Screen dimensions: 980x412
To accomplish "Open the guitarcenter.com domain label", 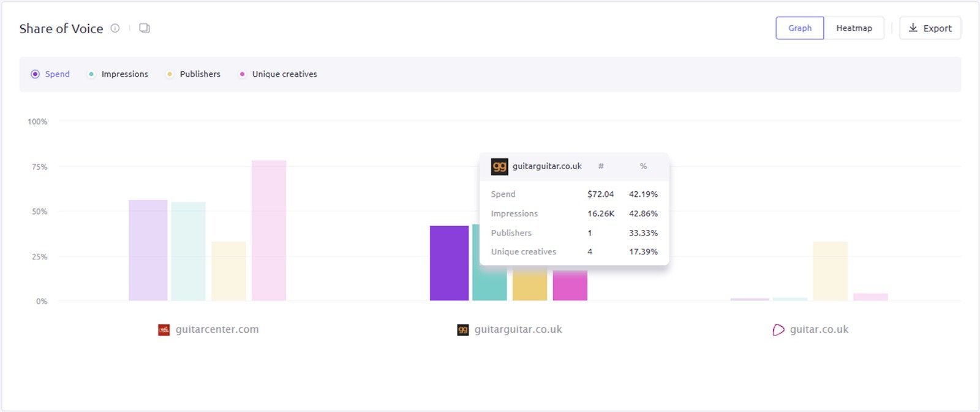I will coord(217,330).
